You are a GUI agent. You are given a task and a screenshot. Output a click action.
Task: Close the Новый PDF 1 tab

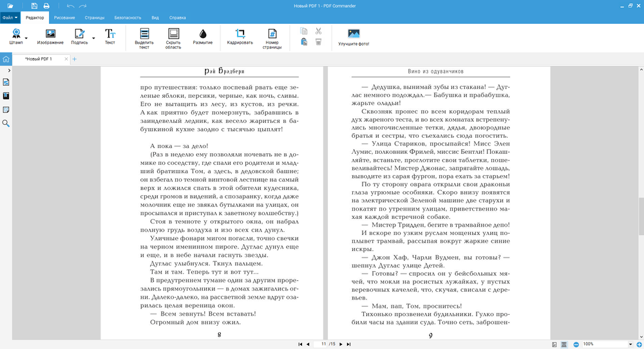pyautogui.click(x=66, y=59)
